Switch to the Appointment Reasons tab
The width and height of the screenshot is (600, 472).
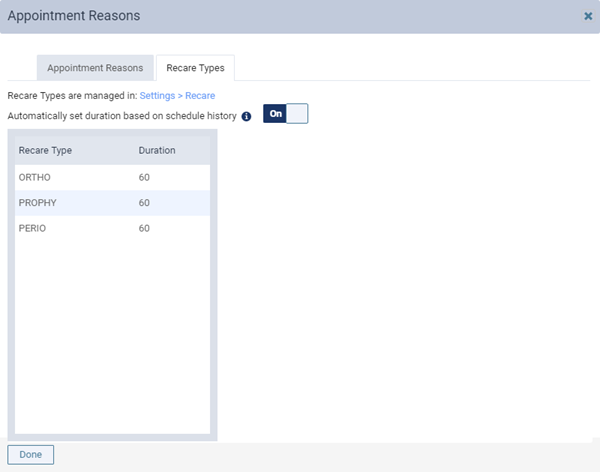click(95, 68)
